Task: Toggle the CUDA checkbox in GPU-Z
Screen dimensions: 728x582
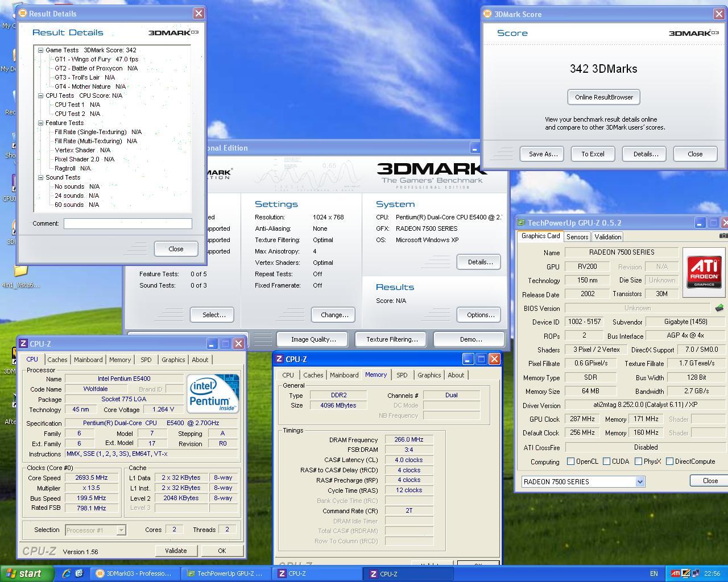Action: click(606, 461)
